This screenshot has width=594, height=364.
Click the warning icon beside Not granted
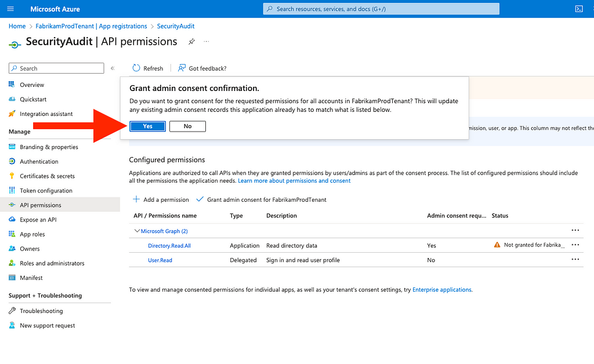497,245
